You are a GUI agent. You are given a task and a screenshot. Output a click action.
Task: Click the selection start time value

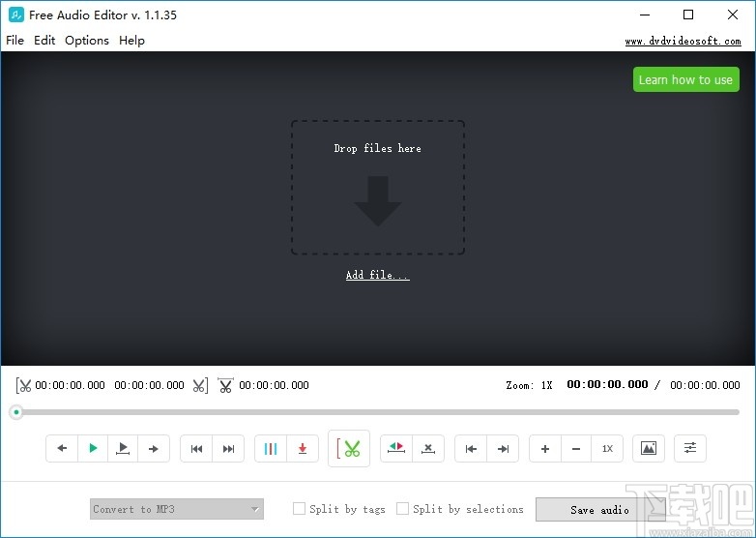(x=70, y=385)
